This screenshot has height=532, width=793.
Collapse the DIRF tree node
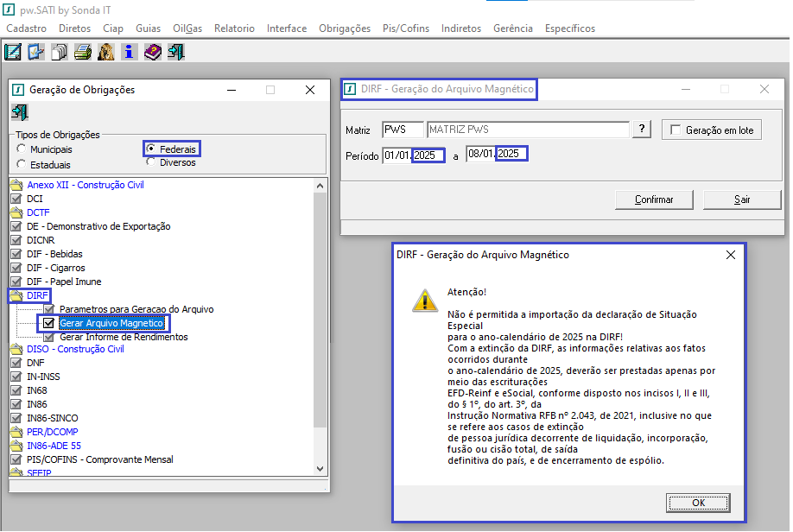click(x=16, y=295)
